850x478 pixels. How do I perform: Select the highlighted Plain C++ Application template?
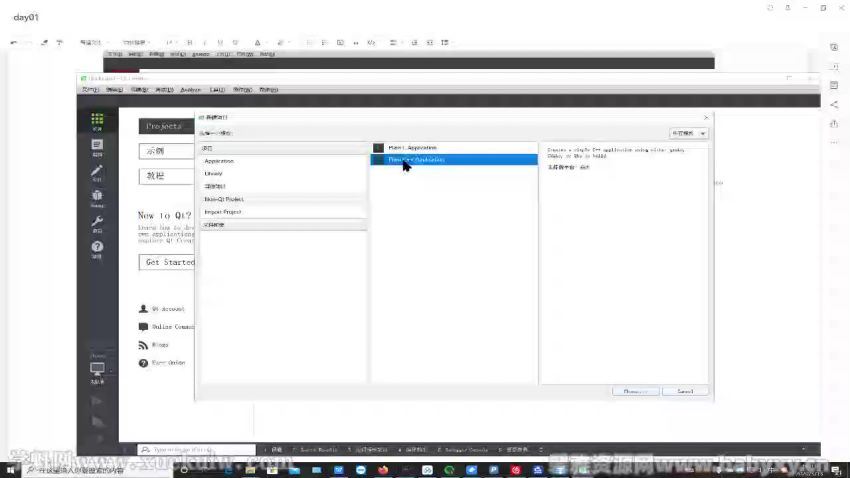[x=454, y=159]
